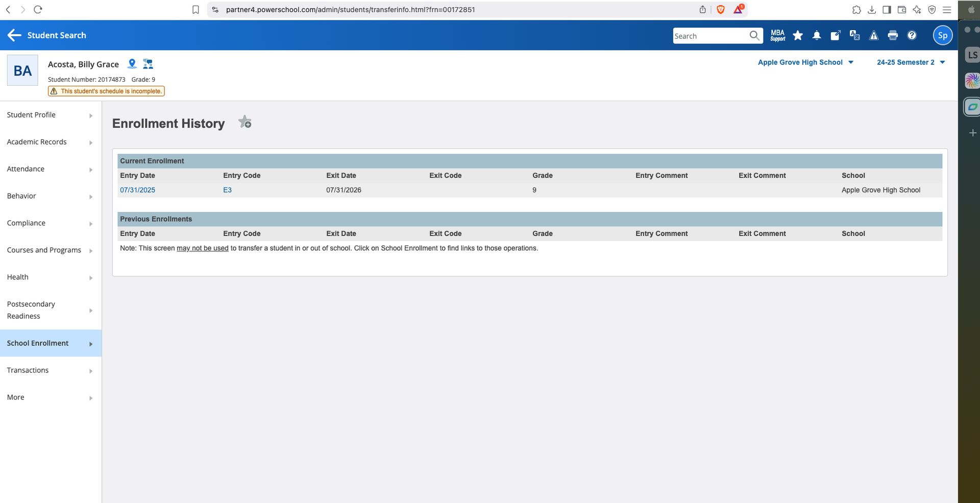980x503 pixels.
Task: Select School Enrollment in the sidebar
Action: tap(50, 343)
